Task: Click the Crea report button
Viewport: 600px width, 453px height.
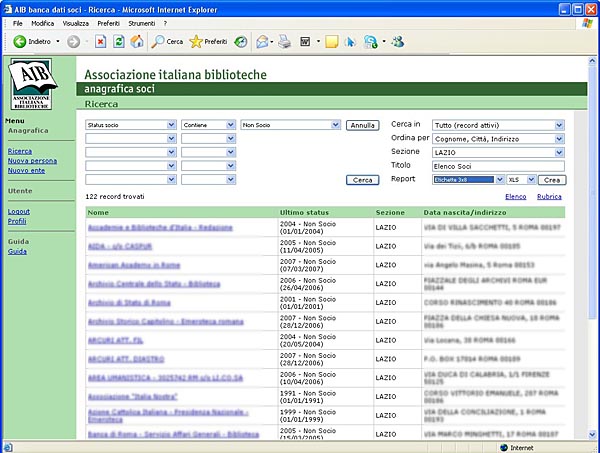Action: pyautogui.click(x=552, y=180)
